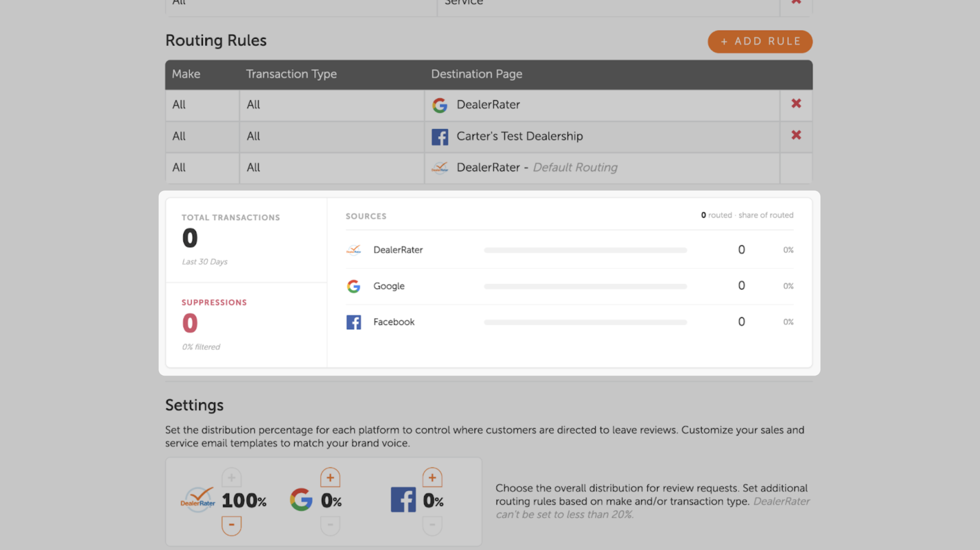Click the 'Last 30 Days' label
Image resolution: width=980 pixels, height=550 pixels.
205,262
